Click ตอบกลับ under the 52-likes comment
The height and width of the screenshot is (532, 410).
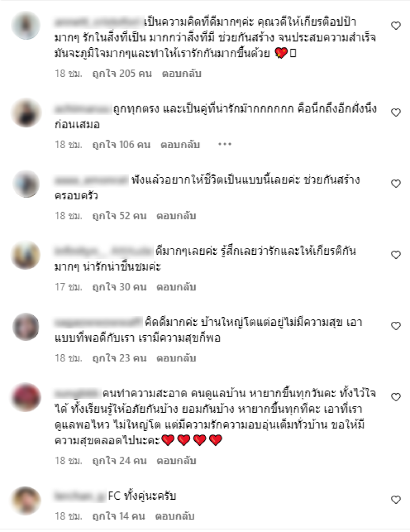176,216
